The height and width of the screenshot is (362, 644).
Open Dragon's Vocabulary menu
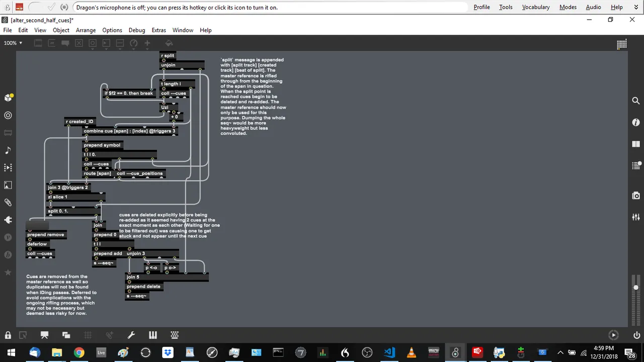(x=536, y=7)
